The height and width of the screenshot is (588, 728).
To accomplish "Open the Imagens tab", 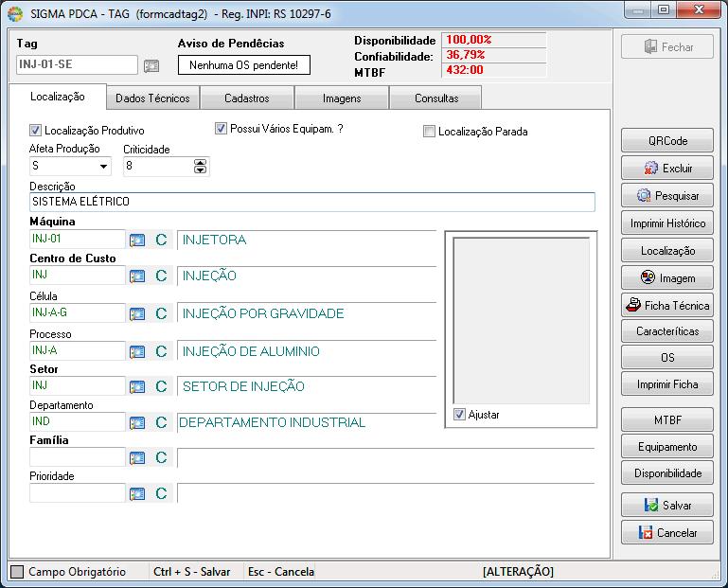I will pyautogui.click(x=342, y=98).
